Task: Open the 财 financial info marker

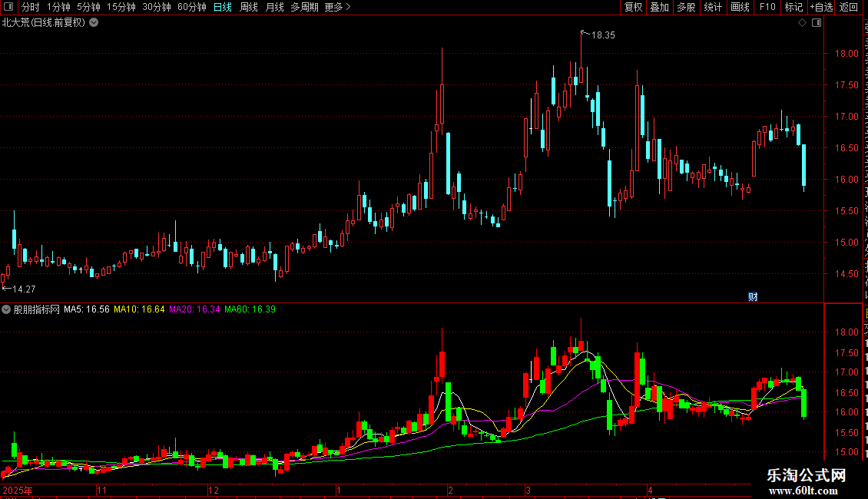Action: pos(753,297)
